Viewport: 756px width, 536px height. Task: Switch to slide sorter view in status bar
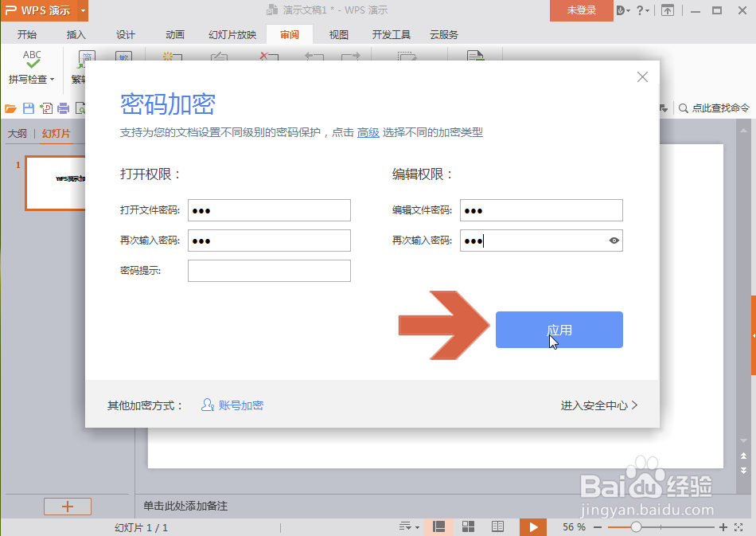(x=468, y=526)
